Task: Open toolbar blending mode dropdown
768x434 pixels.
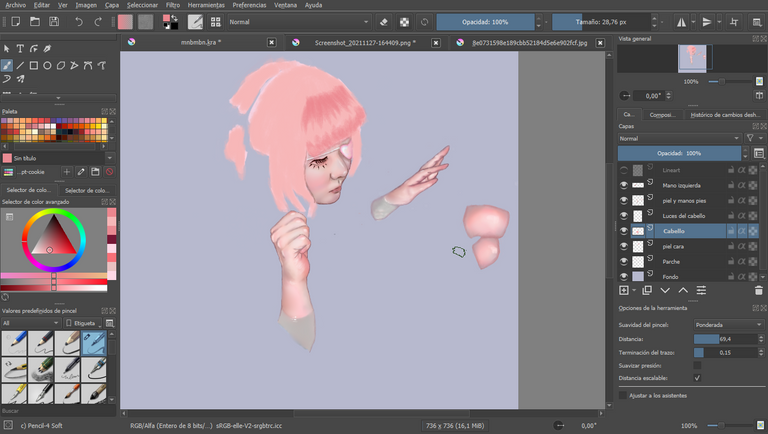Action: (x=299, y=22)
